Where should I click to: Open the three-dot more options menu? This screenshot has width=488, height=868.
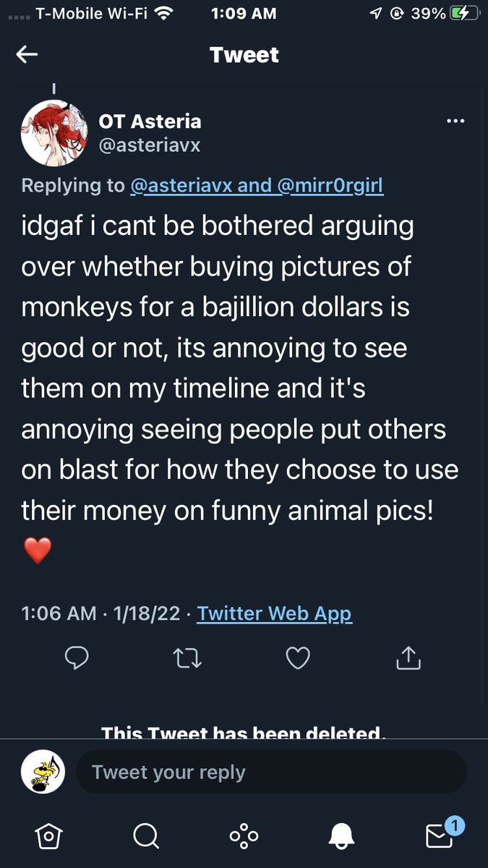click(455, 121)
